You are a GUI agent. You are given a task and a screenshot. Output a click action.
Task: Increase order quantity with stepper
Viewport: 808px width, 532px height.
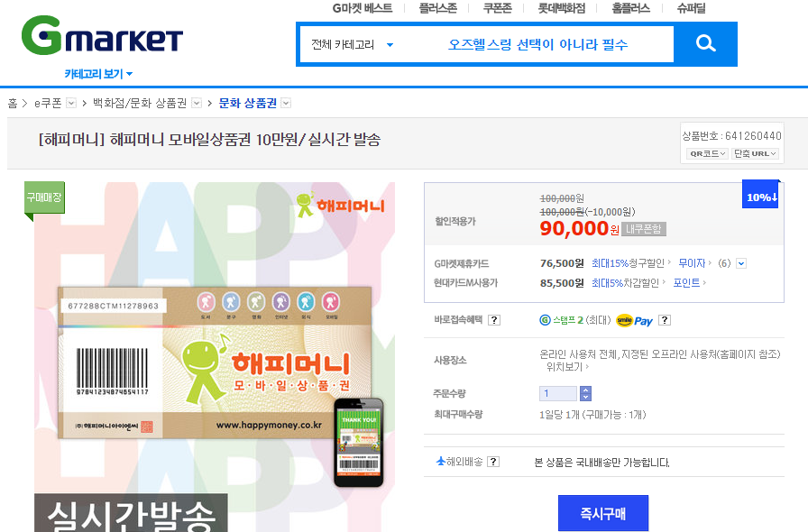tap(585, 390)
